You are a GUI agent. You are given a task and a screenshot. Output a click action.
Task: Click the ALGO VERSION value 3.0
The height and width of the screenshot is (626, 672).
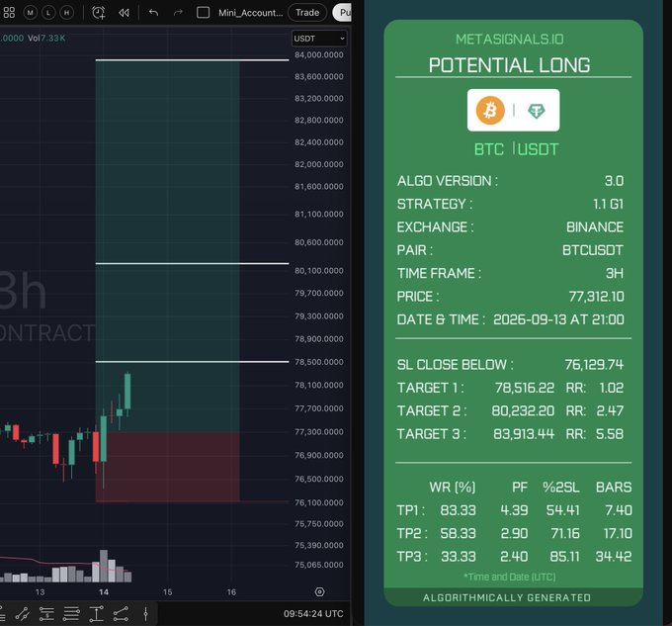click(x=614, y=181)
